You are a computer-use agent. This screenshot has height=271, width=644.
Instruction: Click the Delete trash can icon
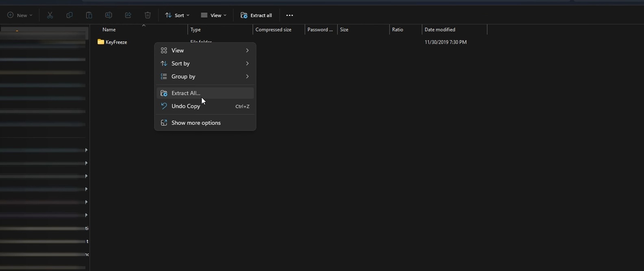148,15
